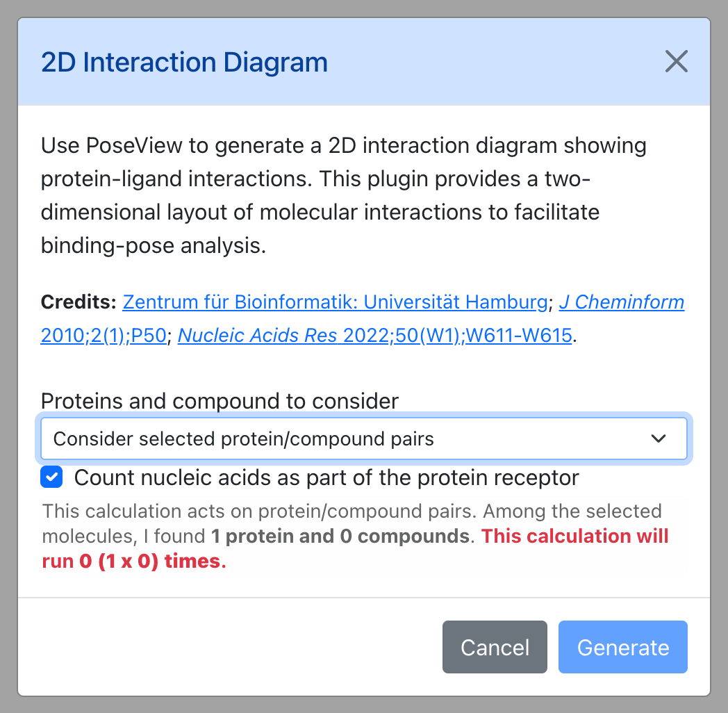Click the '2D Interaction Diagram' title text
The image size is (728, 713).
tap(184, 63)
